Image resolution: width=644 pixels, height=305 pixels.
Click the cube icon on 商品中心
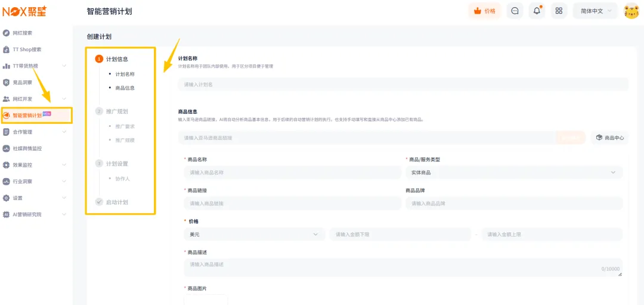(599, 138)
